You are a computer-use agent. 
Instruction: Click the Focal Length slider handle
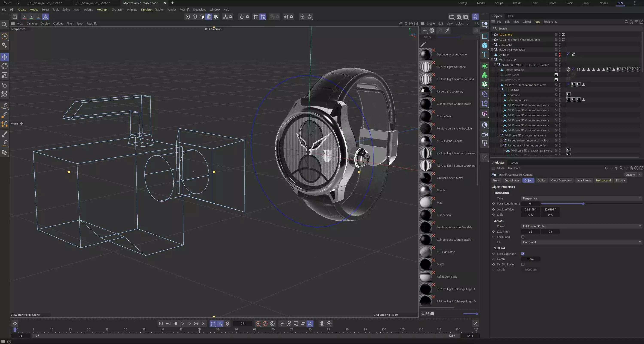583,204
